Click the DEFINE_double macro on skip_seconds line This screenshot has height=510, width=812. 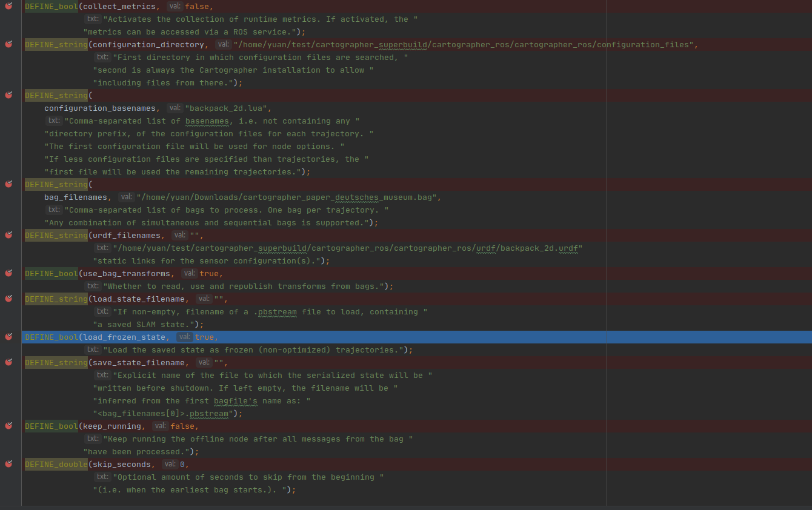(x=56, y=464)
